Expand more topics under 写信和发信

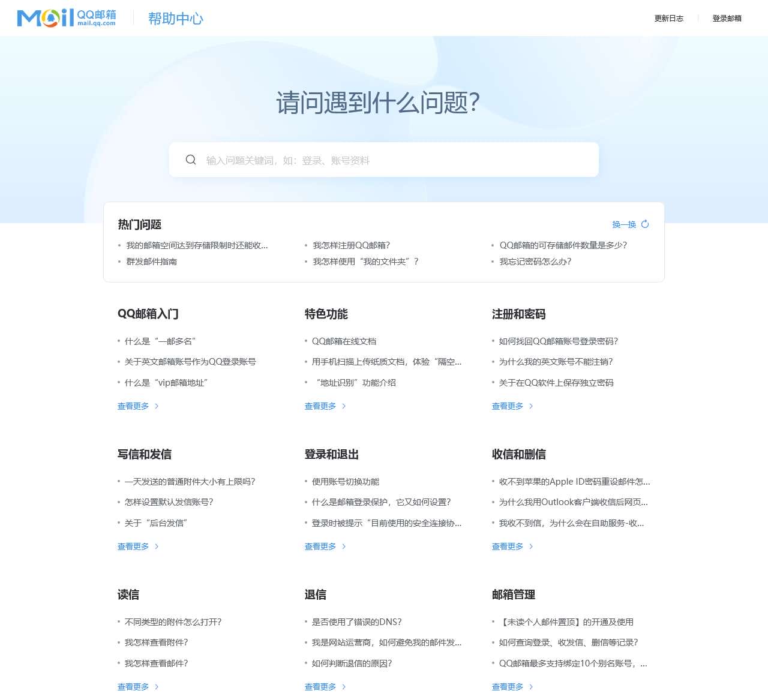click(x=134, y=546)
